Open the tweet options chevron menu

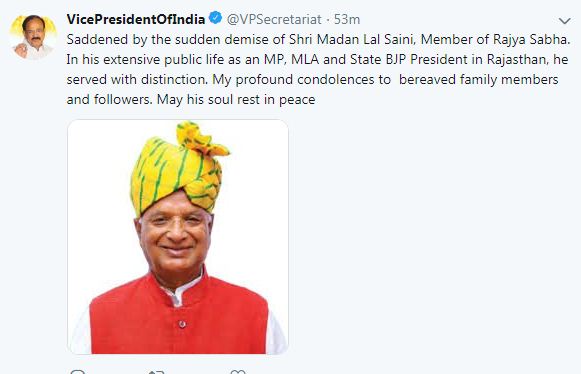pyautogui.click(x=564, y=21)
